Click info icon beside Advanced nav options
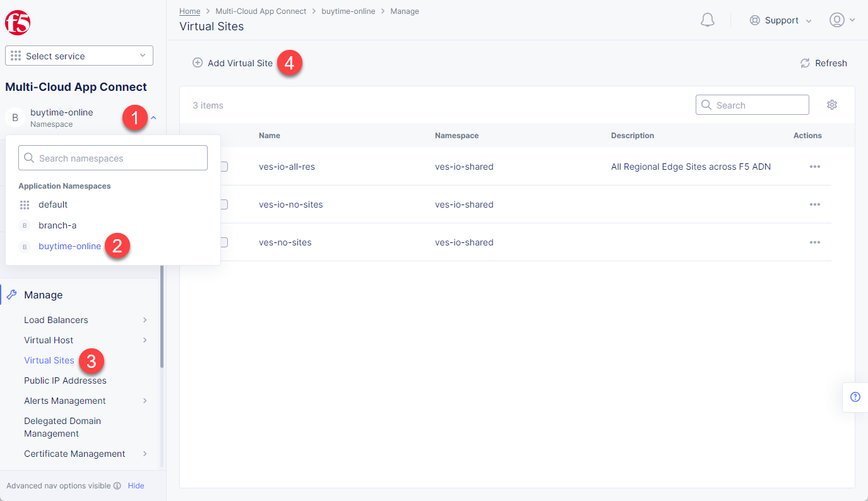Image resolution: width=868 pixels, height=501 pixels. click(x=117, y=486)
